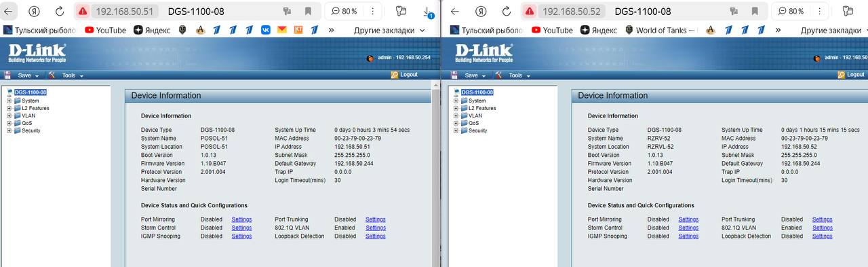Open Port Mirroring Settings on POSOL-51
The image size is (868, 267).
pos(241,219)
